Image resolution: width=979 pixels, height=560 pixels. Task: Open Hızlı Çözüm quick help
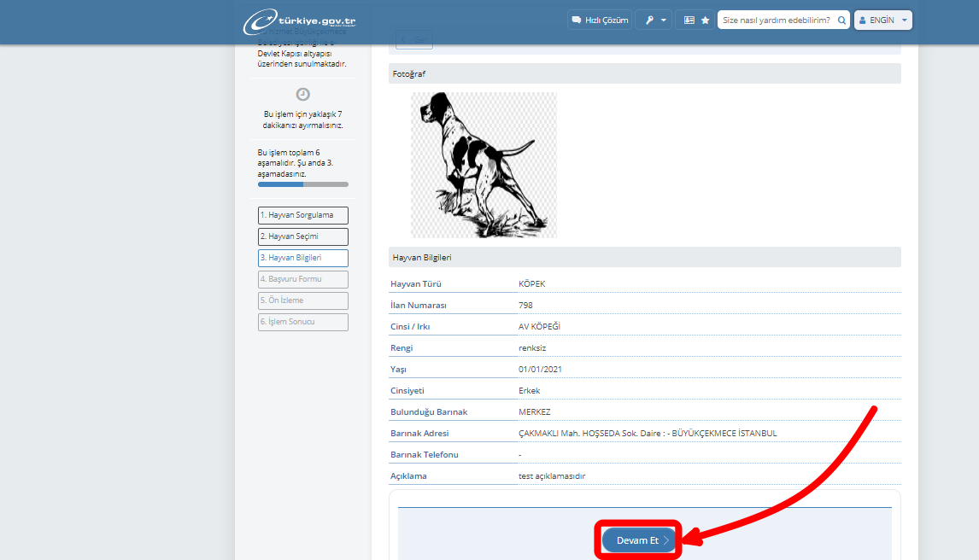pyautogui.click(x=599, y=20)
